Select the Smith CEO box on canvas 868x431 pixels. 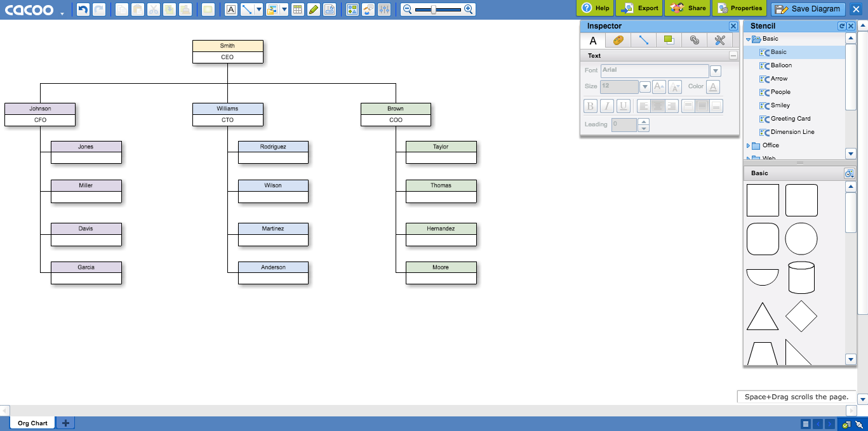(227, 51)
